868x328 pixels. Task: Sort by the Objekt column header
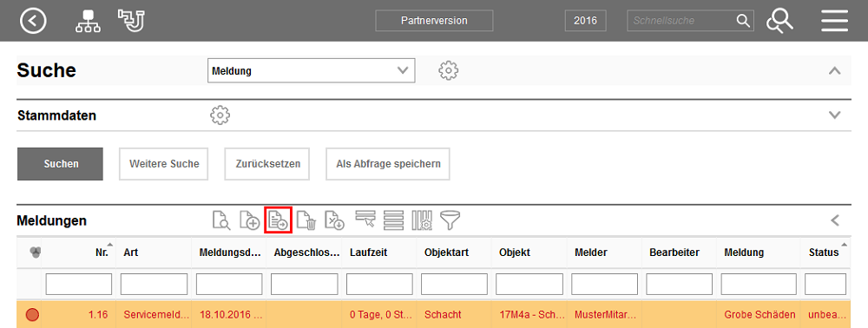click(515, 253)
